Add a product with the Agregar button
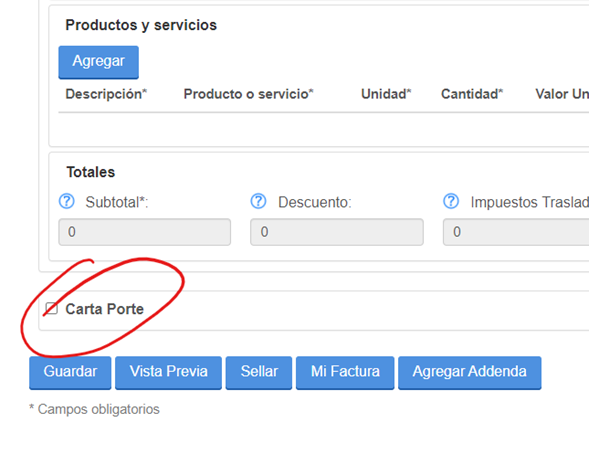The height and width of the screenshot is (454, 589). [x=98, y=62]
